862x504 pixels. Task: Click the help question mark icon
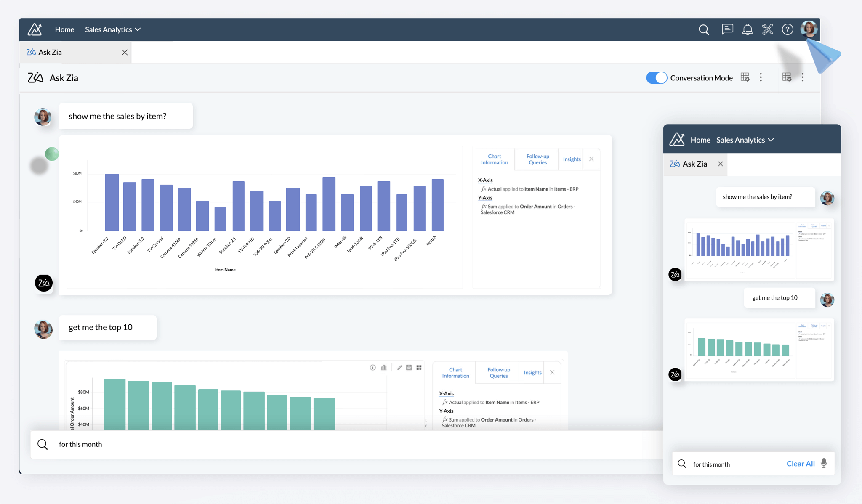[787, 29]
